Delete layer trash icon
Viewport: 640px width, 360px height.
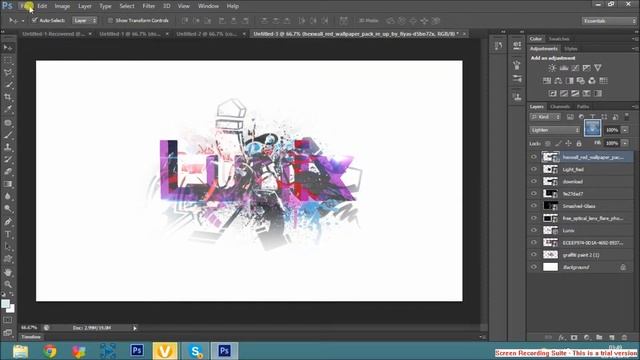[x=624, y=338]
